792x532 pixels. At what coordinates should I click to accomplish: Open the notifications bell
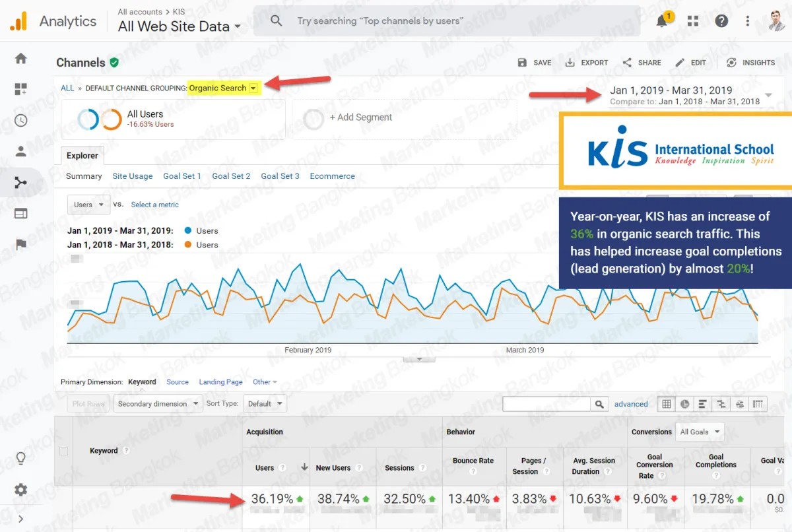click(661, 21)
